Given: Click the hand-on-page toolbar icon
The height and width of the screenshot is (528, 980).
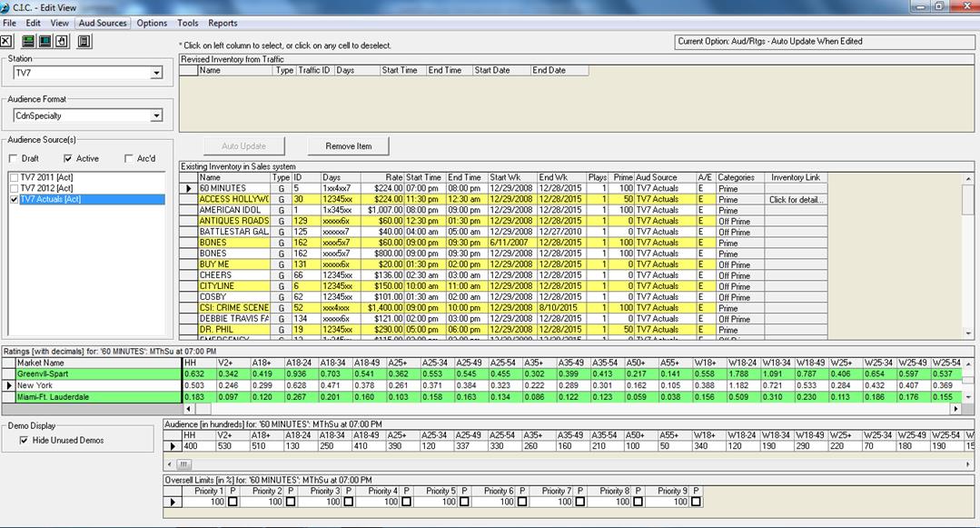Looking at the screenshot, I should pyautogui.click(x=60, y=41).
